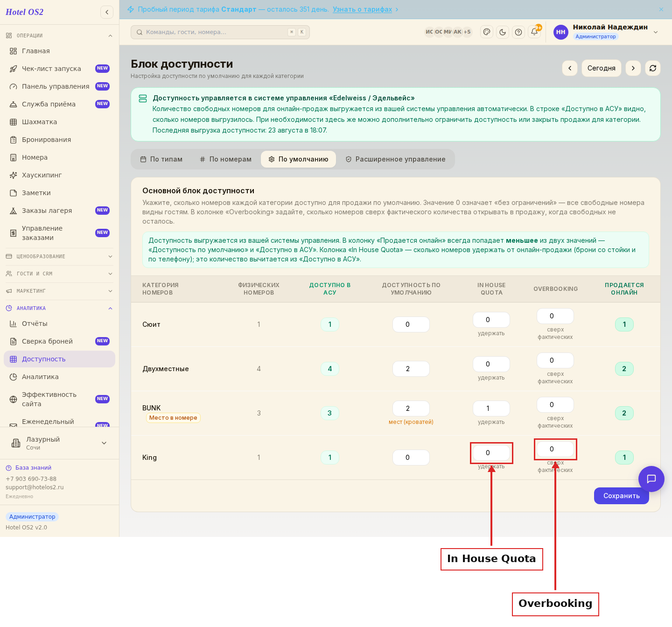This screenshot has width=672, height=627.
Task: Edit default availability for BUNK
Action: (x=411, y=409)
